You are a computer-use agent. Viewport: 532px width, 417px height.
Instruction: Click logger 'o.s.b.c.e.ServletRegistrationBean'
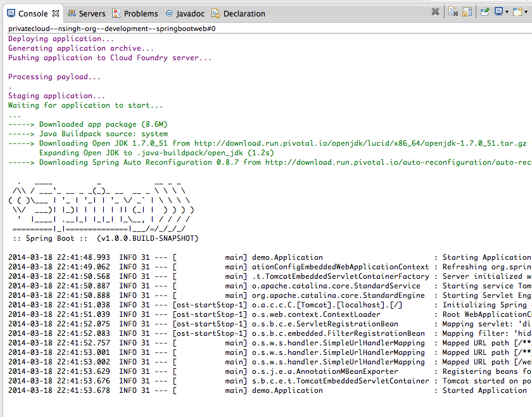[325, 324]
